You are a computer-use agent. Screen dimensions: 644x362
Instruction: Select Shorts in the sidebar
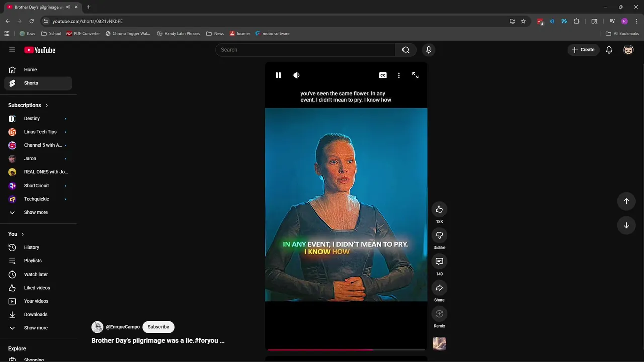(x=38, y=83)
